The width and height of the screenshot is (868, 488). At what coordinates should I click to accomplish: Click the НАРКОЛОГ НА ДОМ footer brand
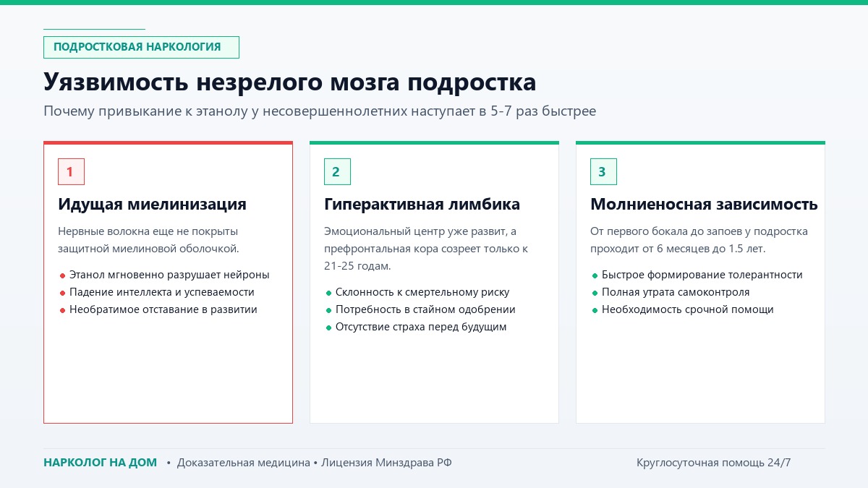pyautogui.click(x=100, y=463)
